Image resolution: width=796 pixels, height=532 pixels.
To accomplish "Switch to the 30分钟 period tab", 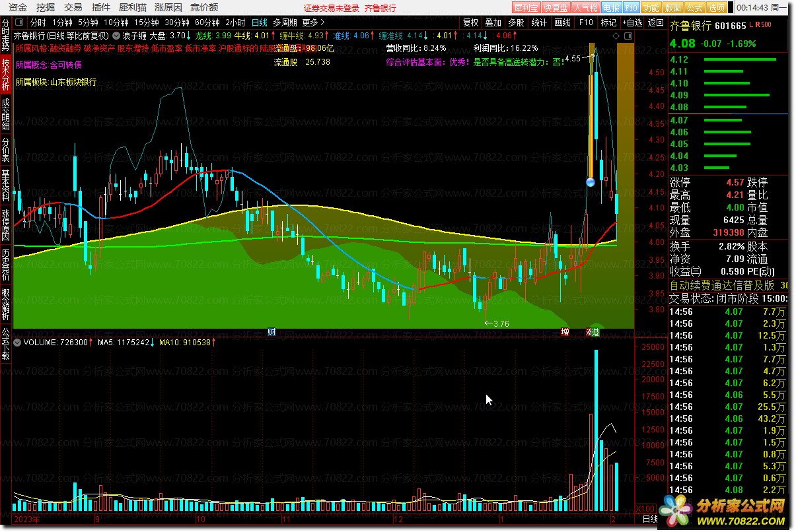I will (177, 22).
